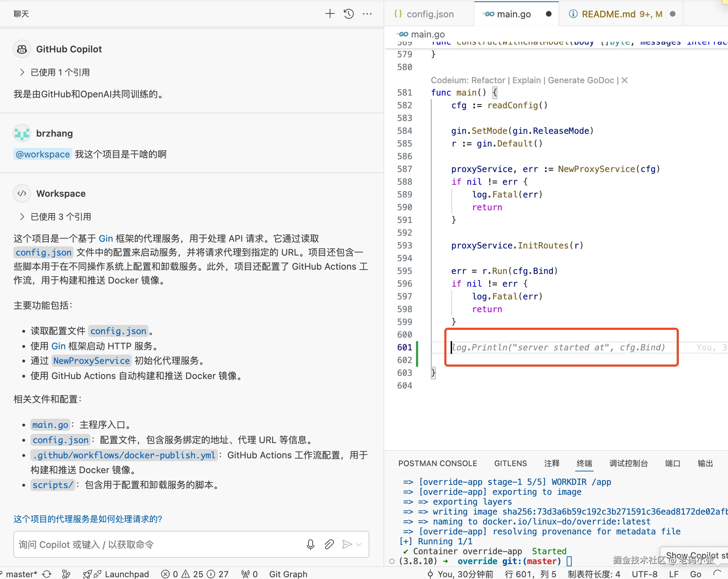Switch to POSTMAN CONSOLE panel tab
This screenshot has height=579, width=728.
(x=437, y=463)
